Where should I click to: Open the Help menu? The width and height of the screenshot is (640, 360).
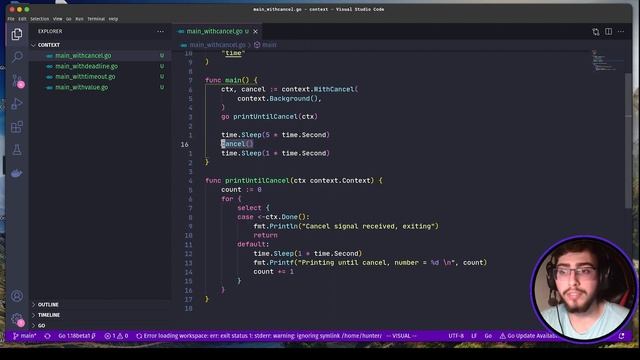[113, 19]
